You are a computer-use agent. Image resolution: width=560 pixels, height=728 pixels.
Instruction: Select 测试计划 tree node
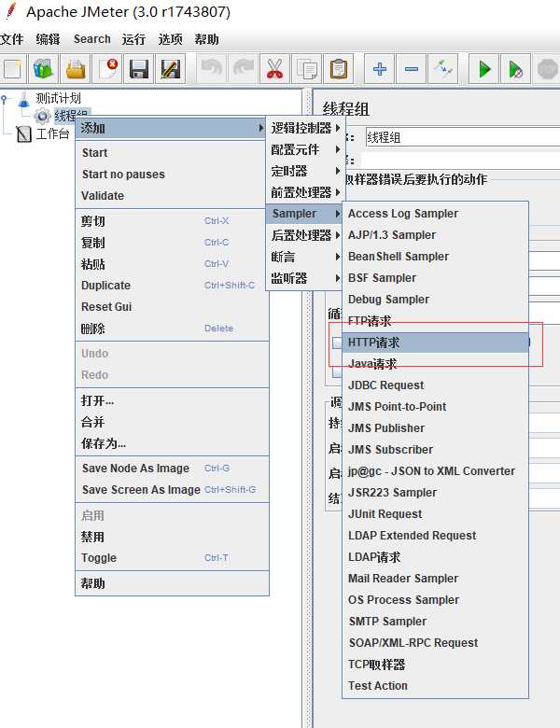(x=58, y=98)
